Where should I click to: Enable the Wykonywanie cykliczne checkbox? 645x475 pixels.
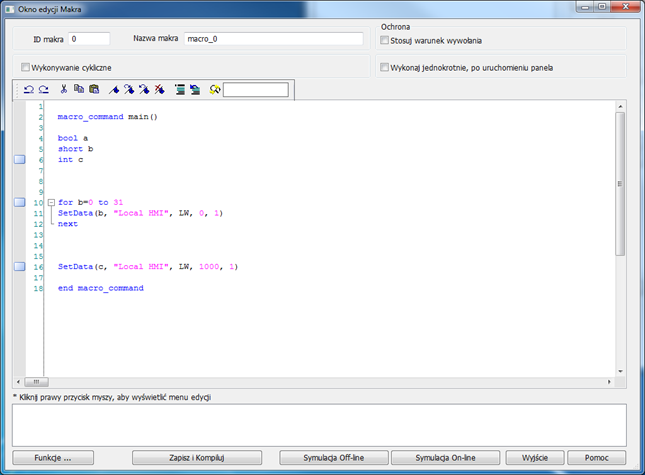26,67
